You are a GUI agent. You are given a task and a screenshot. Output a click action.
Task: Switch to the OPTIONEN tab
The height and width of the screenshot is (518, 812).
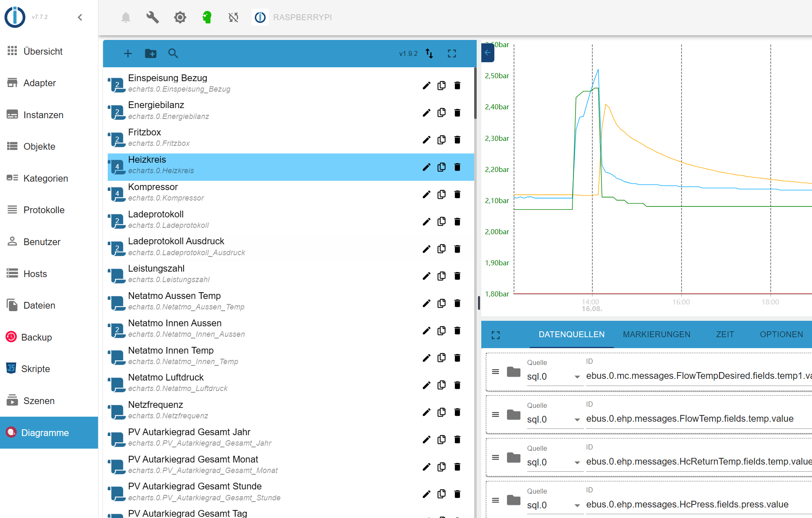click(x=781, y=334)
